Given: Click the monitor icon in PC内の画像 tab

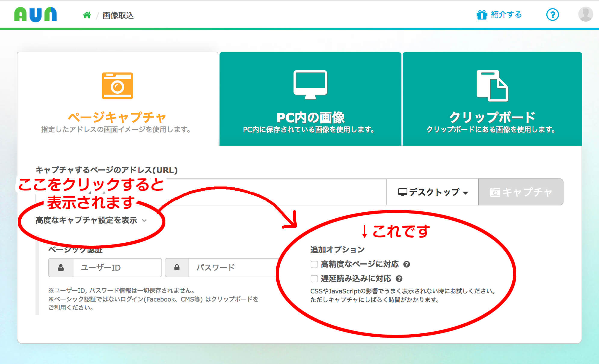Looking at the screenshot, I should 310,84.
